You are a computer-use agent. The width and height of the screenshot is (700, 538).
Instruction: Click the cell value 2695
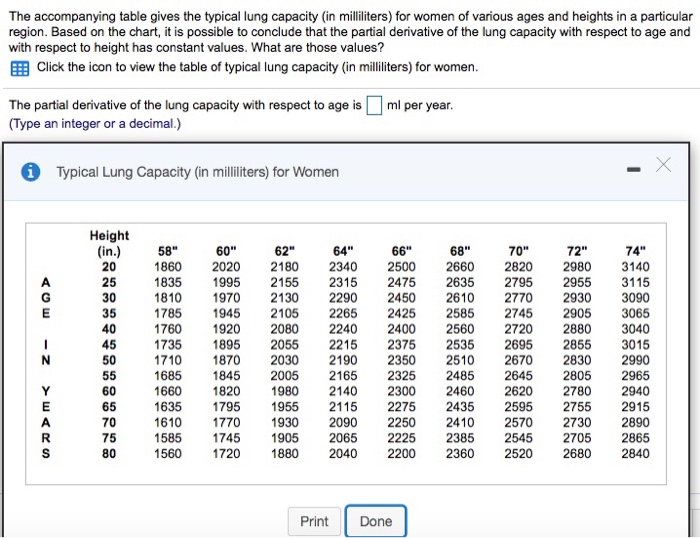click(518, 345)
